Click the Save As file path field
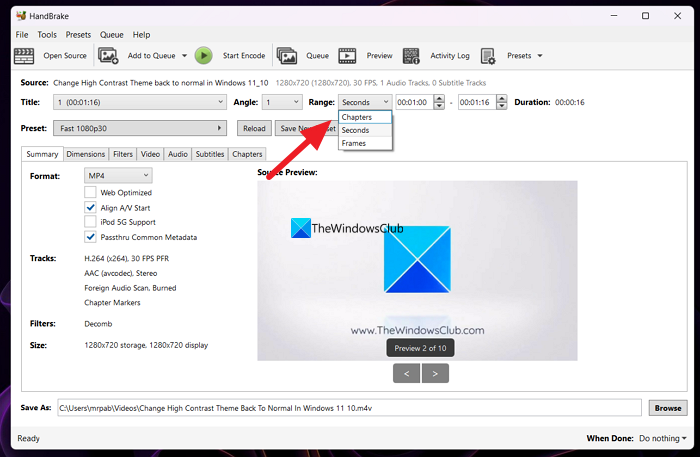 tap(350, 408)
